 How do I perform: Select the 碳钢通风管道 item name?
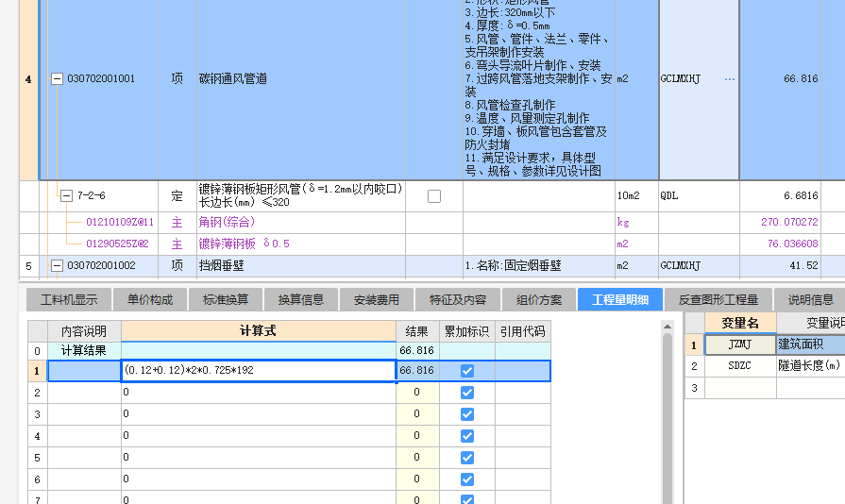coord(233,79)
